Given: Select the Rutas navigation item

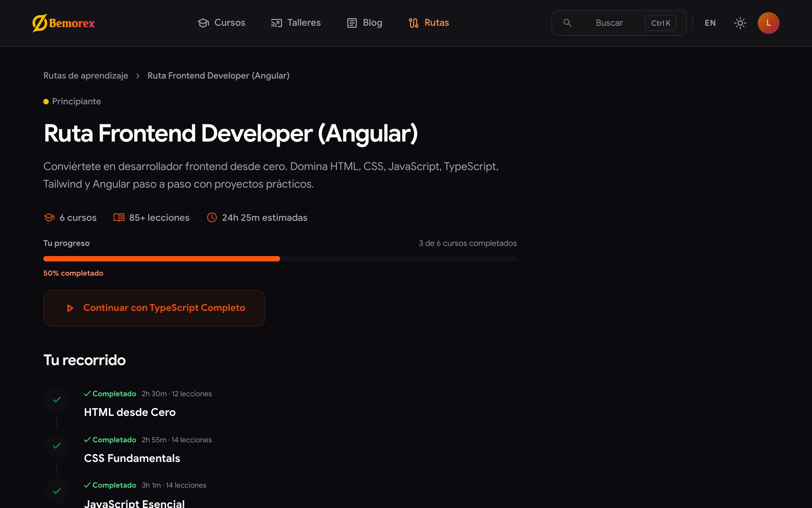Looking at the screenshot, I should tap(428, 23).
